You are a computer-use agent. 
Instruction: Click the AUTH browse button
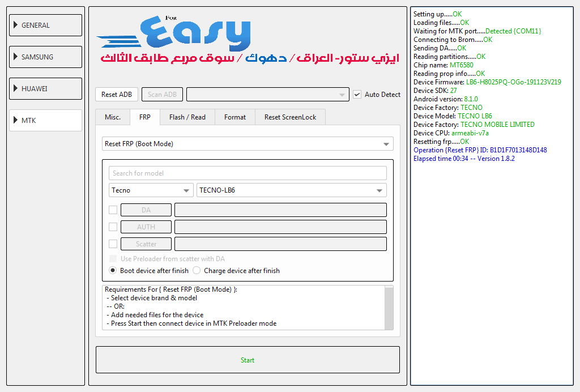click(x=146, y=227)
